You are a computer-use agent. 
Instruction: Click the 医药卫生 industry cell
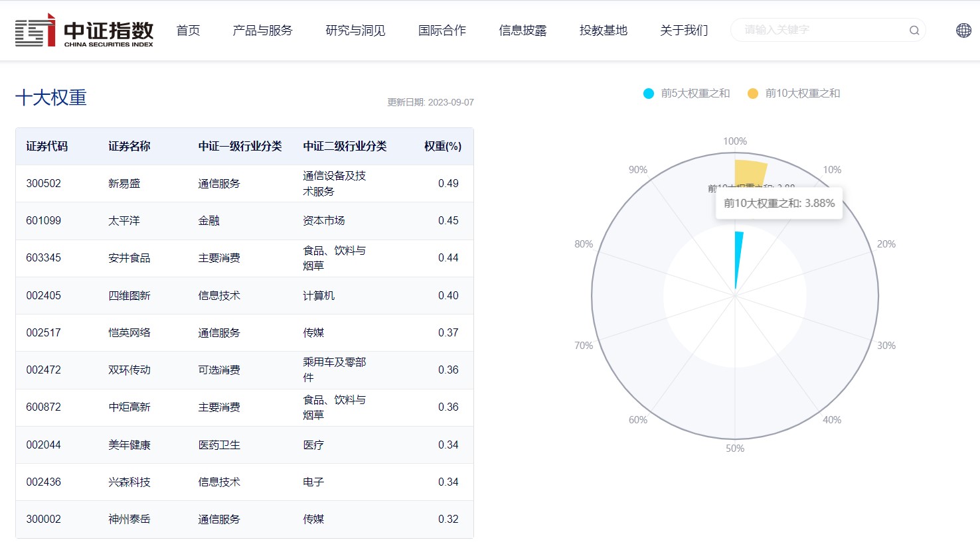tap(219, 445)
